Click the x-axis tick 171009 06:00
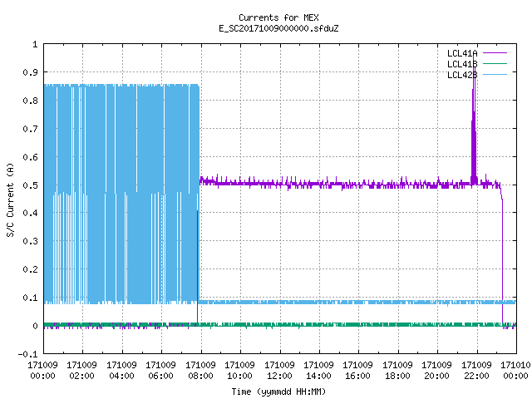Viewport: 532px width, 399px height. tap(160, 371)
